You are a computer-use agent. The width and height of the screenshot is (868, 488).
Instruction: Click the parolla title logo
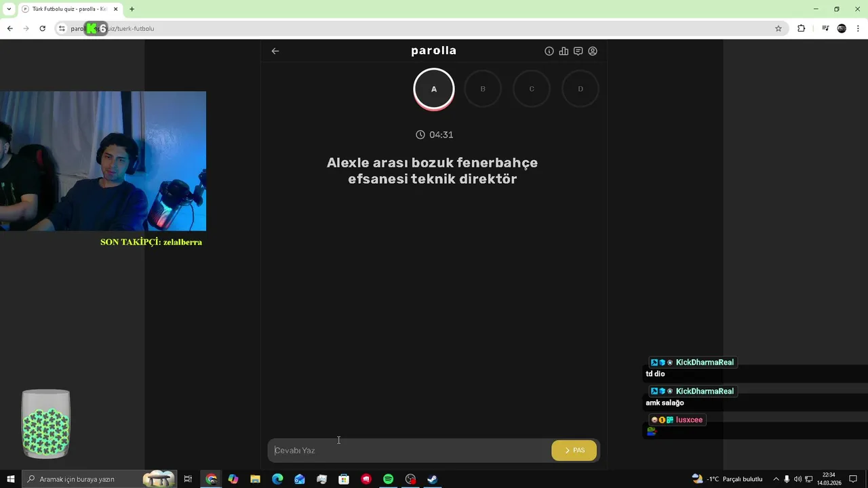point(434,51)
